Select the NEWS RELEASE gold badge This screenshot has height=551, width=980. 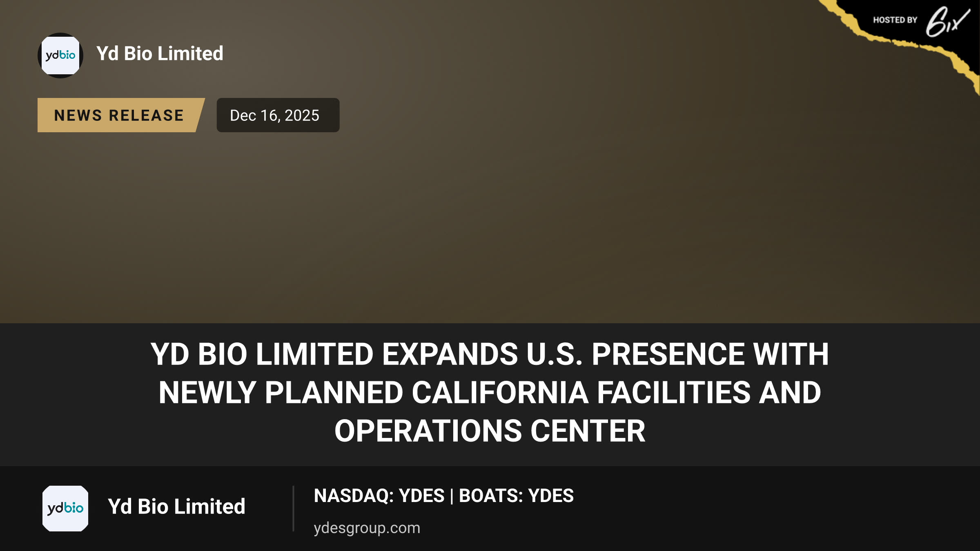click(121, 115)
